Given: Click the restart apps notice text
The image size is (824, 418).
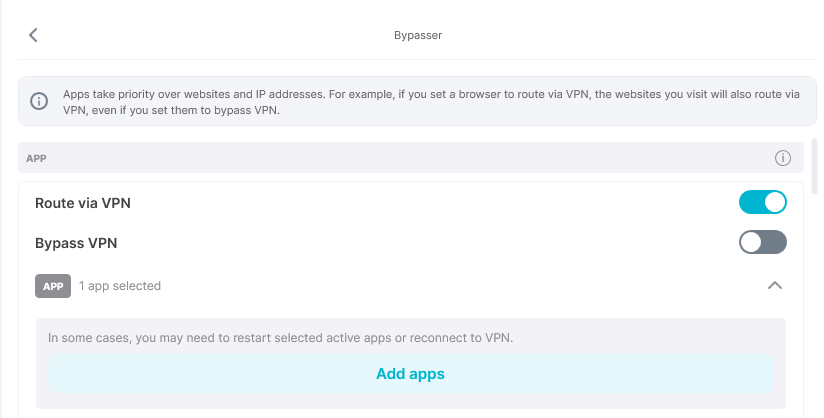Looking at the screenshot, I should pyautogui.click(x=280, y=338).
